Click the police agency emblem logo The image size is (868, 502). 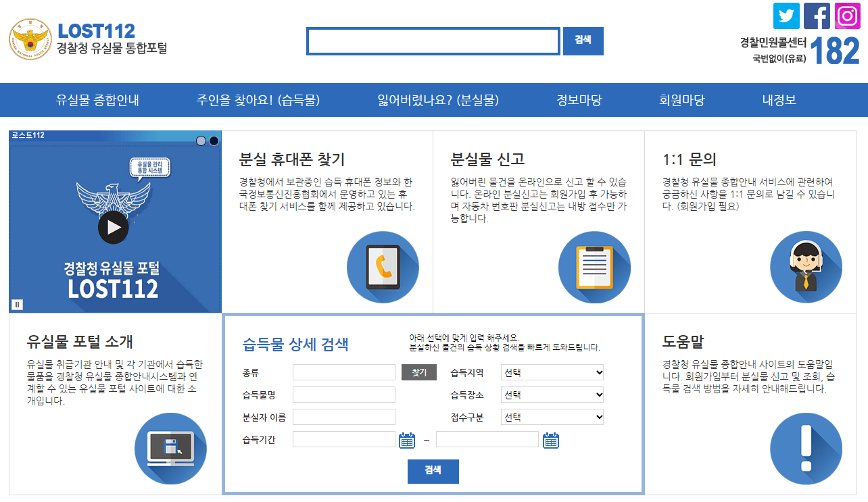pos(30,39)
